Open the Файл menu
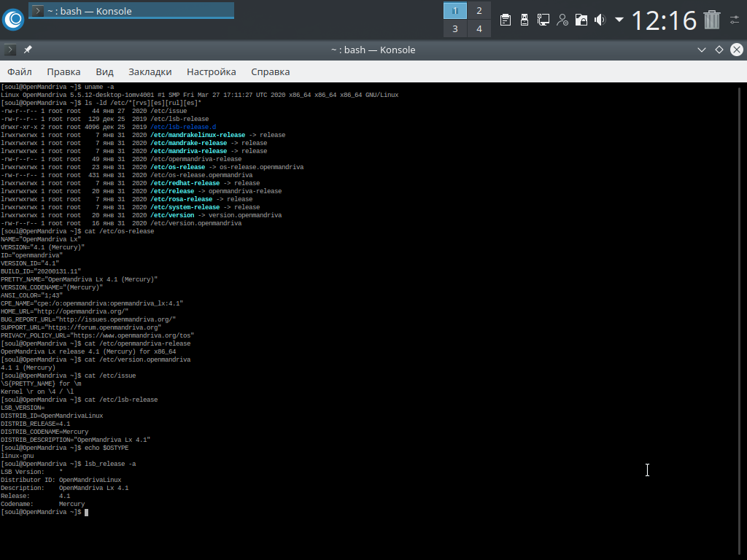The image size is (747, 560). click(x=20, y=72)
